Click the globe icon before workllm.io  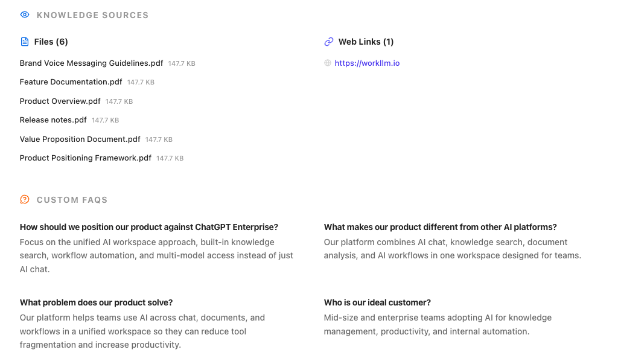coord(328,63)
